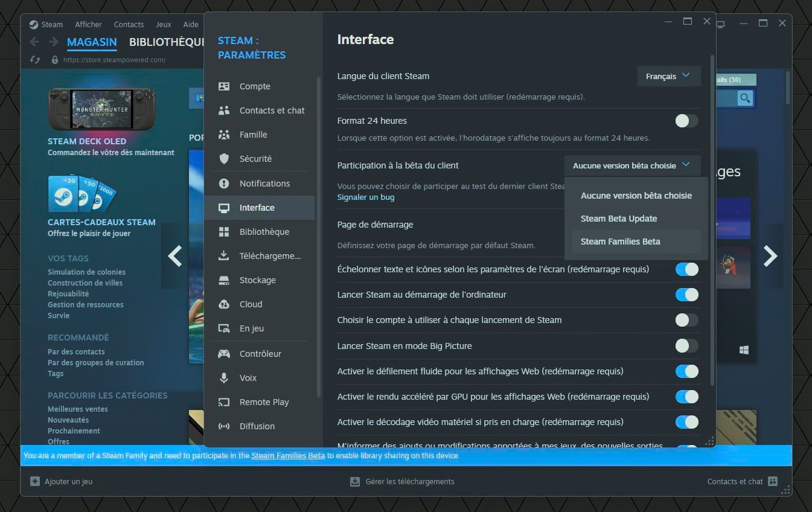This screenshot has width=812, height=512.
Task: Click the Signaler un bug link
Action: tap(366, 197)
